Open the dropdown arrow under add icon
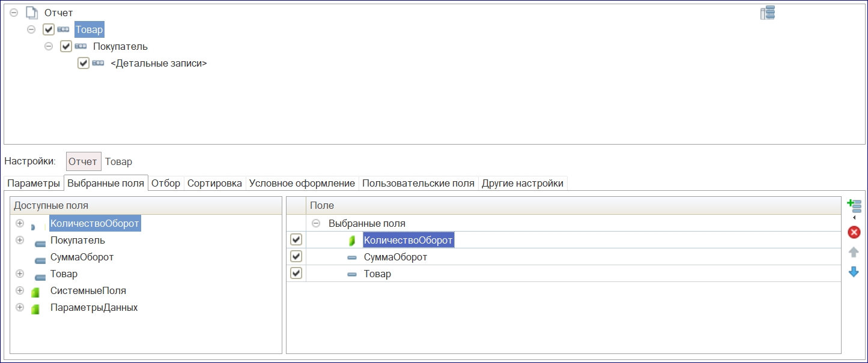Image resolution: width=868 pixels, height=363 pixels. [854, 218]
